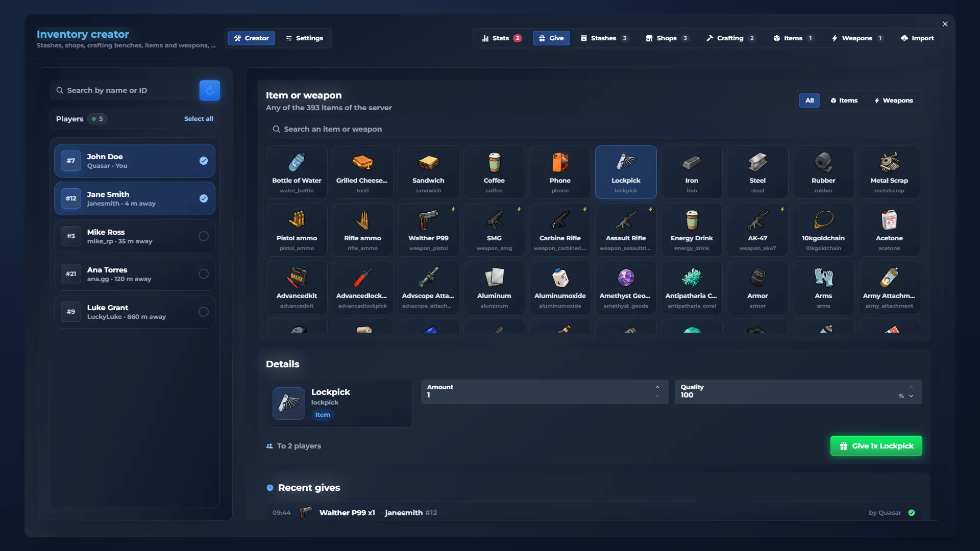The image size is (980, 551).
Task: Refresh the players list
Action: click(x=209, y=90)
